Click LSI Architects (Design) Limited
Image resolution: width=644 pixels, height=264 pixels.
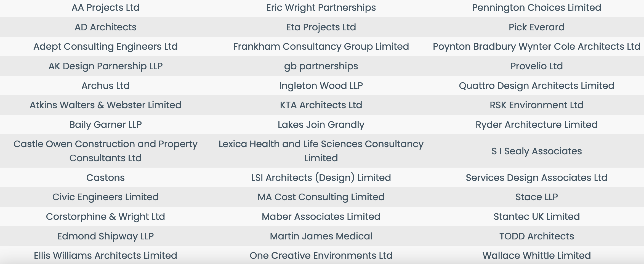[x=321, y=178]
